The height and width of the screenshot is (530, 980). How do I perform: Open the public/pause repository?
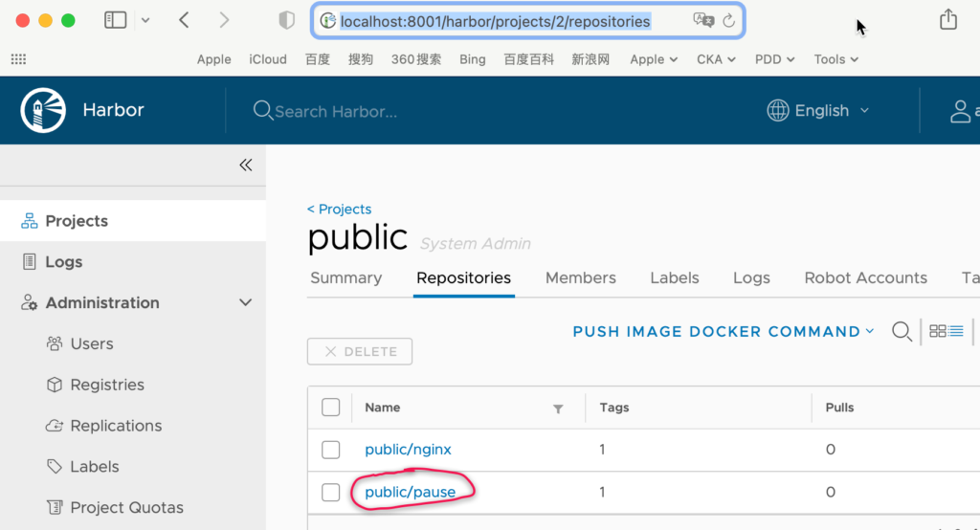(410, 492)
